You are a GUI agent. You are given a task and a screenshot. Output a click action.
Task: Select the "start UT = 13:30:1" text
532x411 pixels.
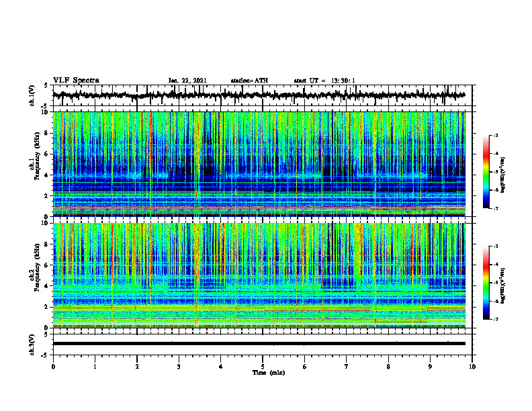click(324, 81)
